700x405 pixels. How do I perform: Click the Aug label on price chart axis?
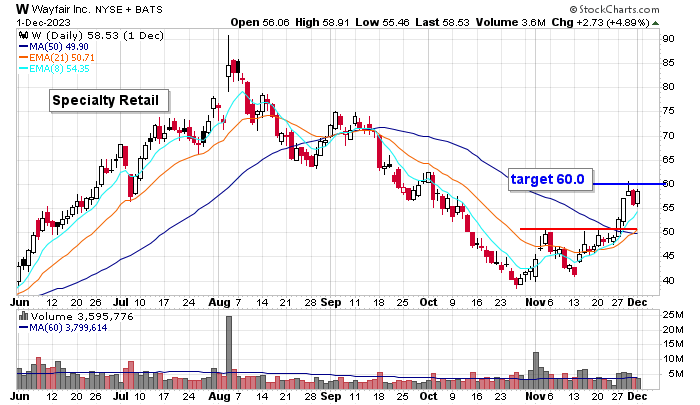219,303
